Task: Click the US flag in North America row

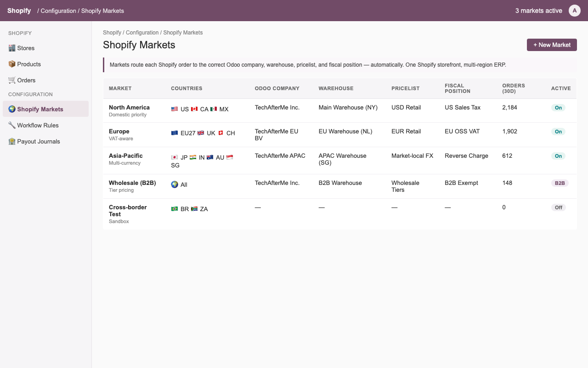Action: click(175, 109)
